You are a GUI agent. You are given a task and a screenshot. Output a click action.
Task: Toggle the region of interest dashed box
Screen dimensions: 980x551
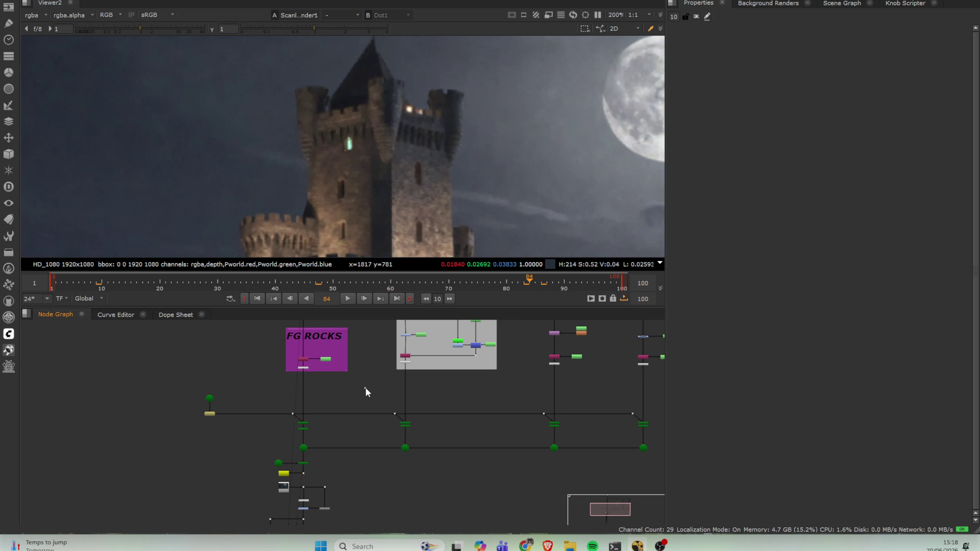pos(585,29)
